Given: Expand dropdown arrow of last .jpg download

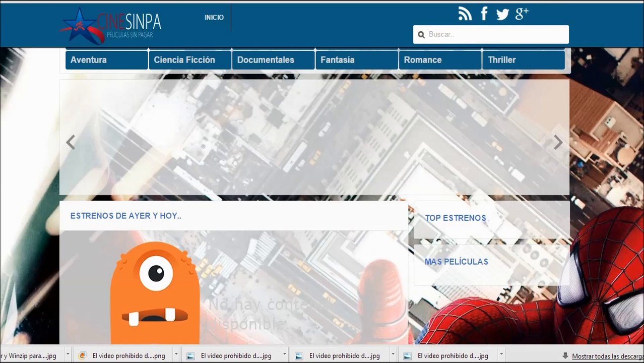Looking at the screenshot, I should click(501, 355).
